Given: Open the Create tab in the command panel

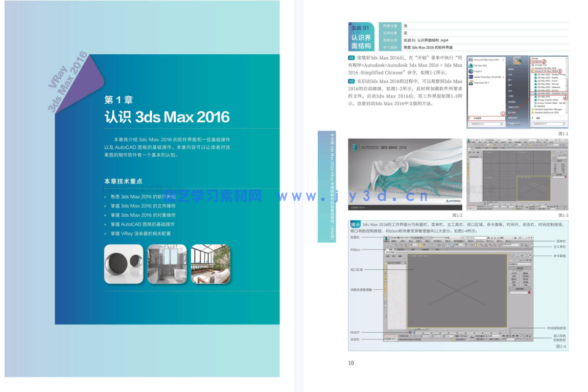Looking at the screenshot, I should point(509,255).
